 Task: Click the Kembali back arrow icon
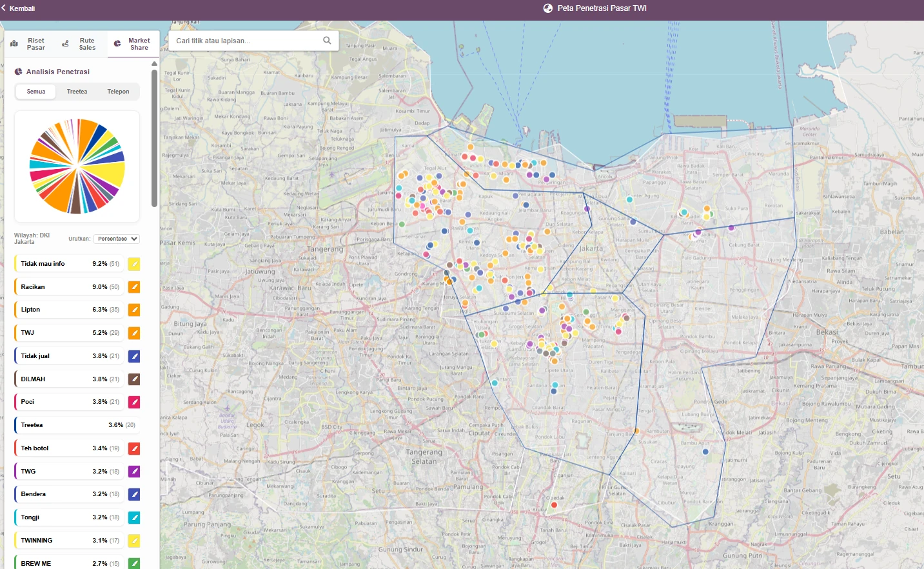[x=4, y=8]
